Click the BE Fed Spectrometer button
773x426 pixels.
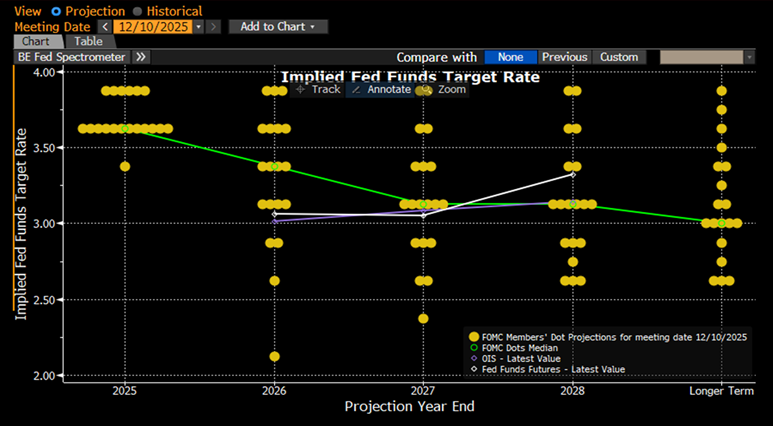click(x=71, y=57)
